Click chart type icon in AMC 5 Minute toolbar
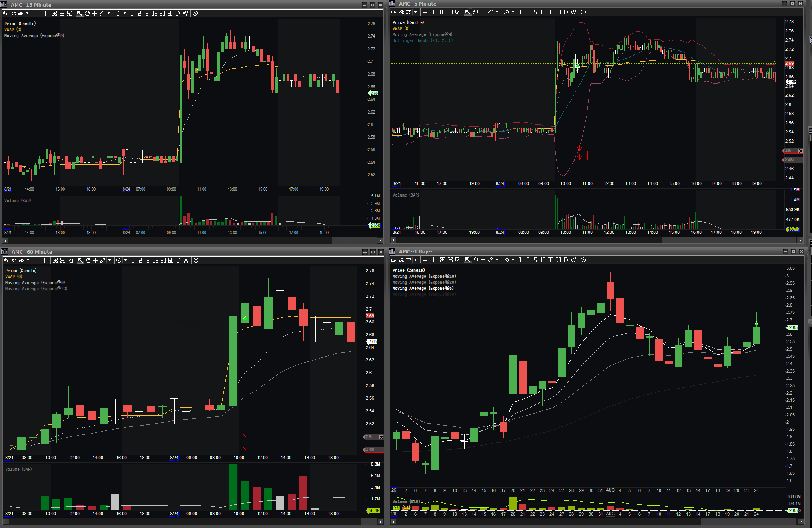Image resolution: width=812 pixels, height=528 pixels. point(393,12)
